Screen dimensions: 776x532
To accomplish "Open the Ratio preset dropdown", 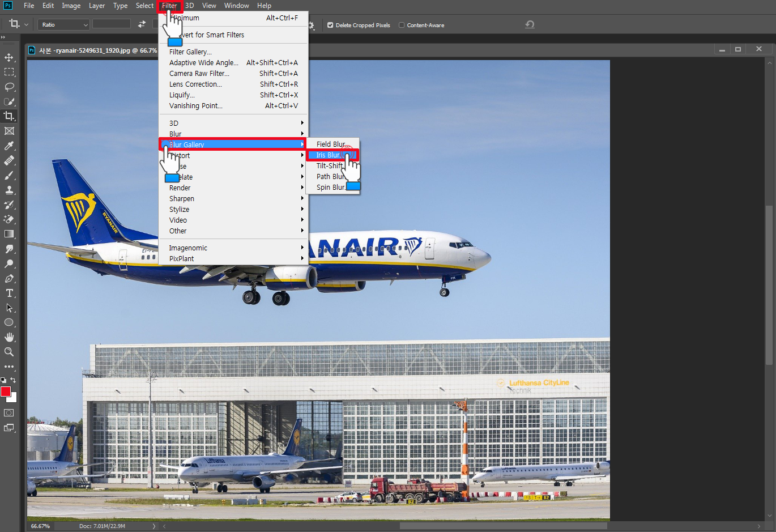I will [x=63, y=24].
